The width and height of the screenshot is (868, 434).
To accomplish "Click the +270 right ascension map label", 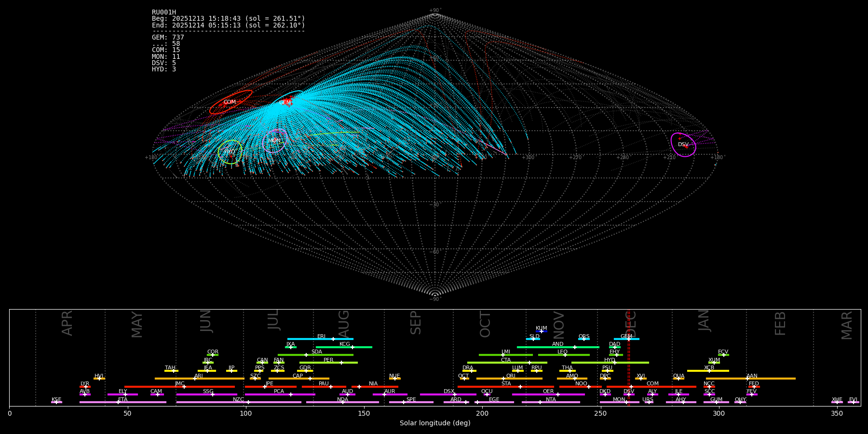I will click(575, 157).
